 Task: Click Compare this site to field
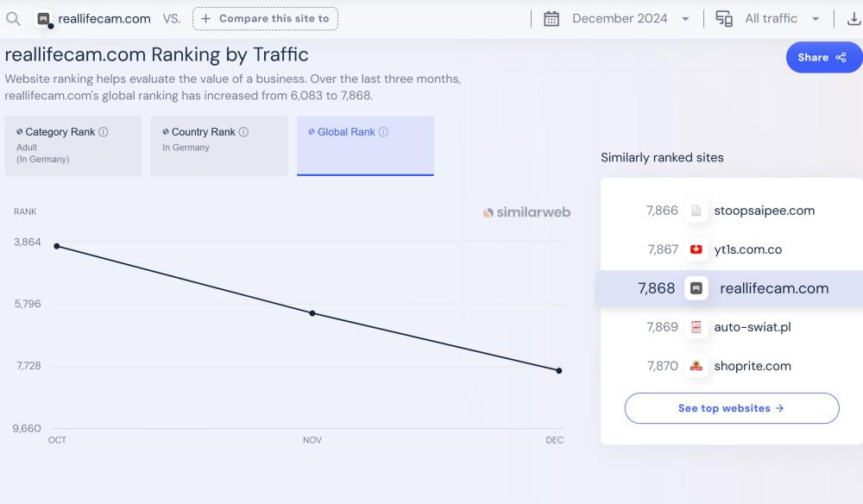coord(265,18)
